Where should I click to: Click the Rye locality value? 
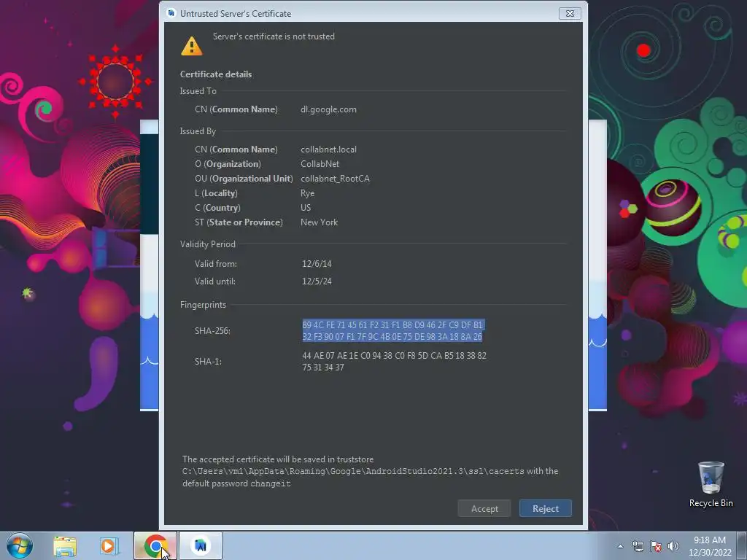coord(307,193)
